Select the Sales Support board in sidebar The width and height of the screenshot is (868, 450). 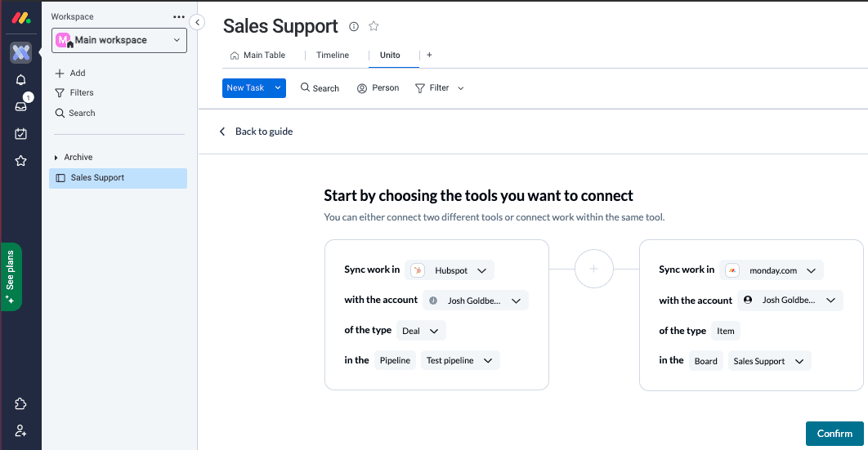pos(118,178)
